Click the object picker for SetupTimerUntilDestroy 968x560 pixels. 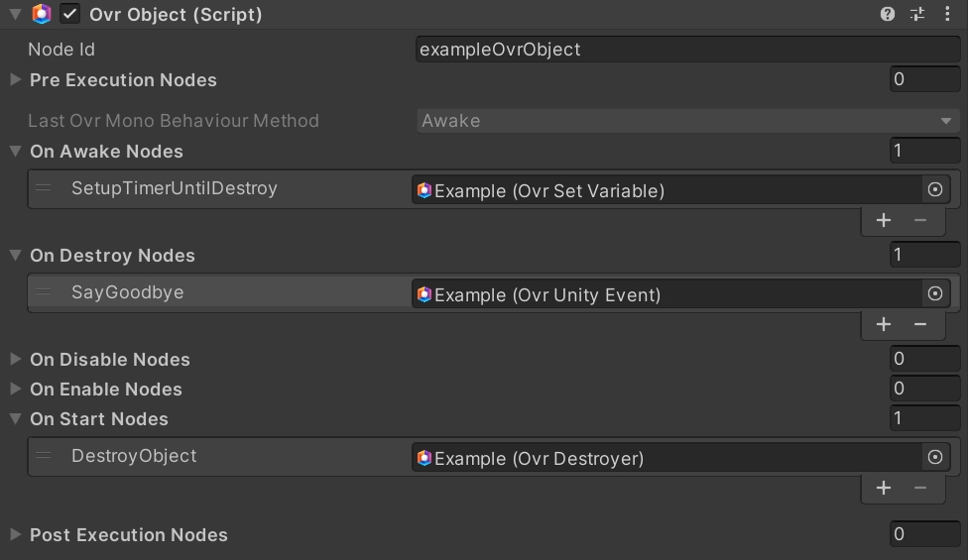click(x=934, y=189)
